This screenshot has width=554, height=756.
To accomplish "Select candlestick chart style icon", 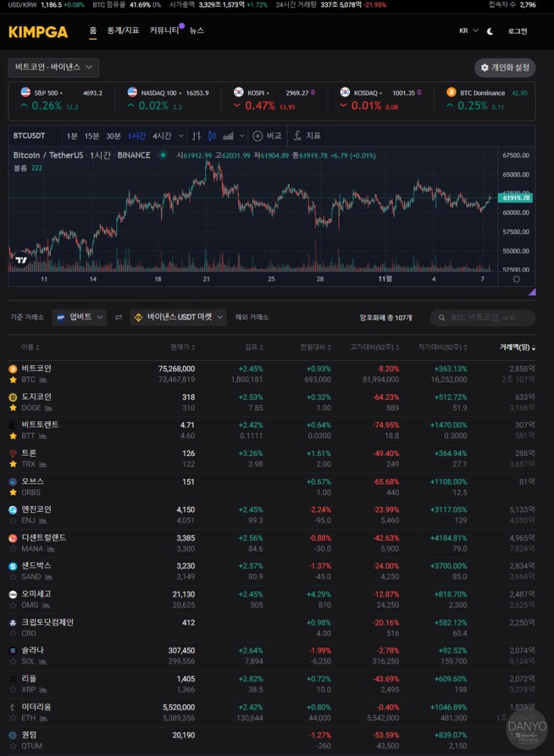I will click(x=212, y=136).
